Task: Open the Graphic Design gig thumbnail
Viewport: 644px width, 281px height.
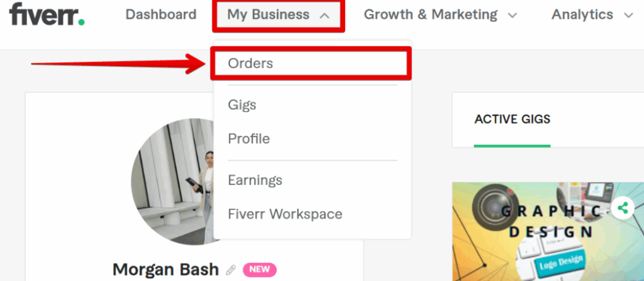Action: coord(548,232)
